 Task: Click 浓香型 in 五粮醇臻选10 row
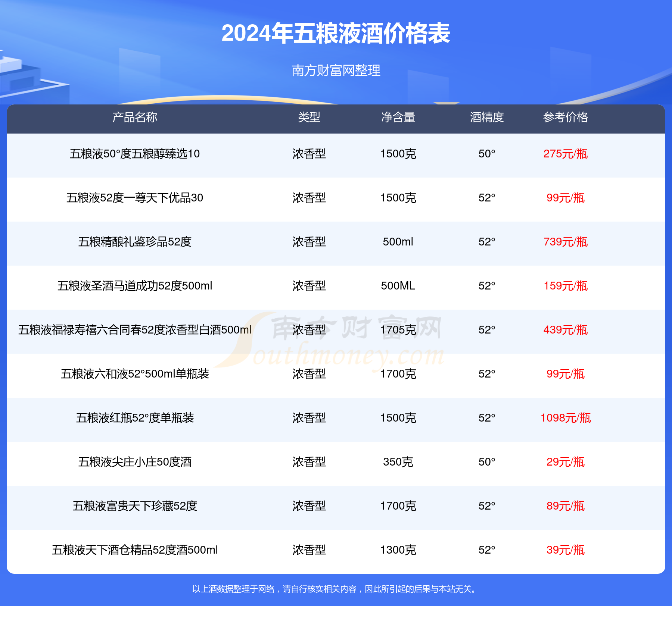pyautogui.click(x=309, y=154)
